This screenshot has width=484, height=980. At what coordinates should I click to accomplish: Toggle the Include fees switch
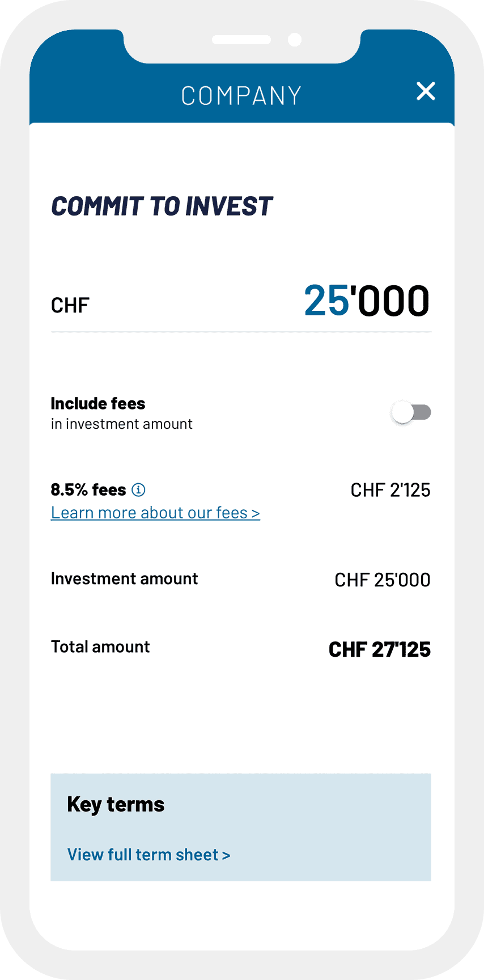coord(411,412)
